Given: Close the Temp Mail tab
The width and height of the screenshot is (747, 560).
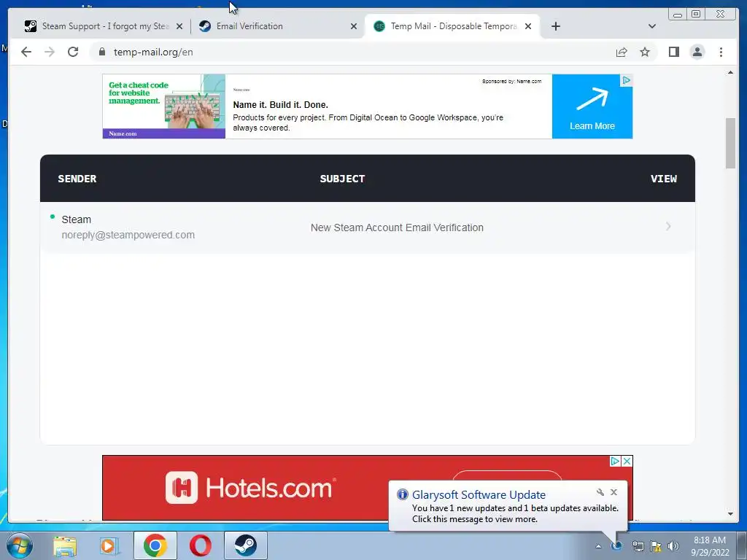Looking at the screenshot, I should tap(528, 26).
